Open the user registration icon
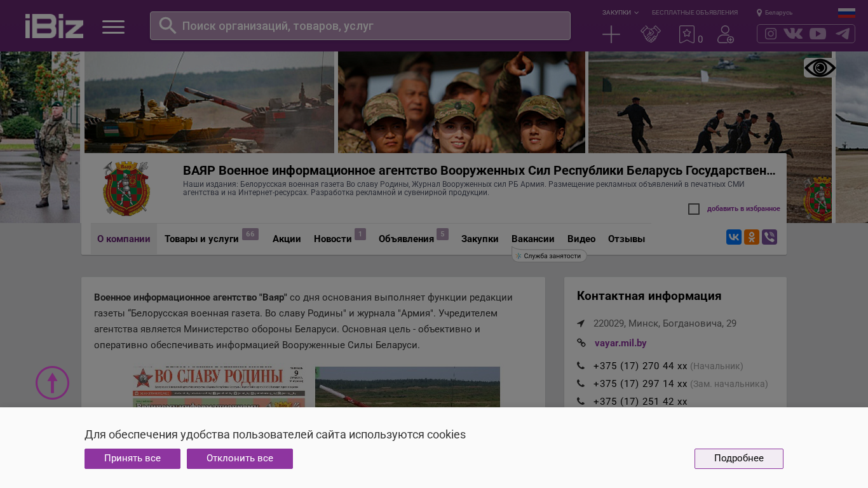 point(726,34)
